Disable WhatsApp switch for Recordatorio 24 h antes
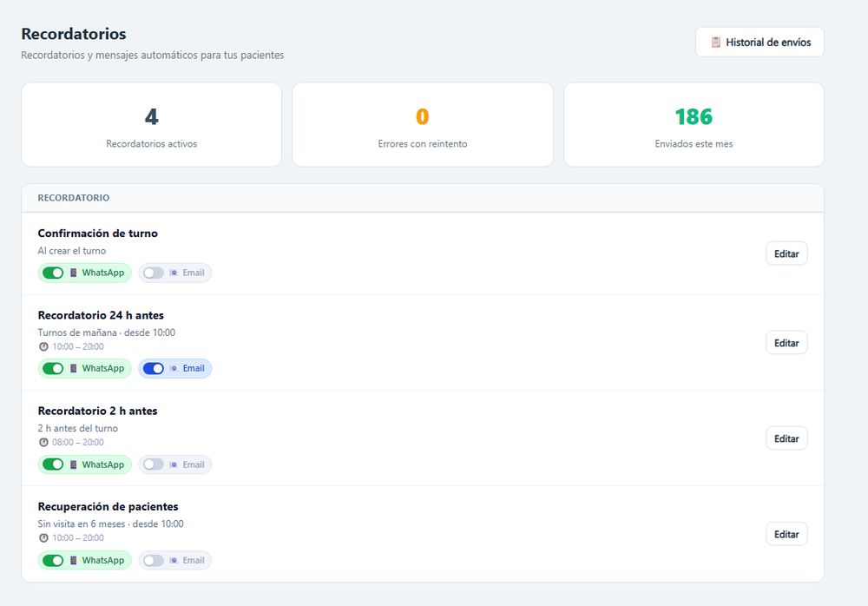Image resolution: width=868 pixels, height=606 pixels. (x=53, y=368)
